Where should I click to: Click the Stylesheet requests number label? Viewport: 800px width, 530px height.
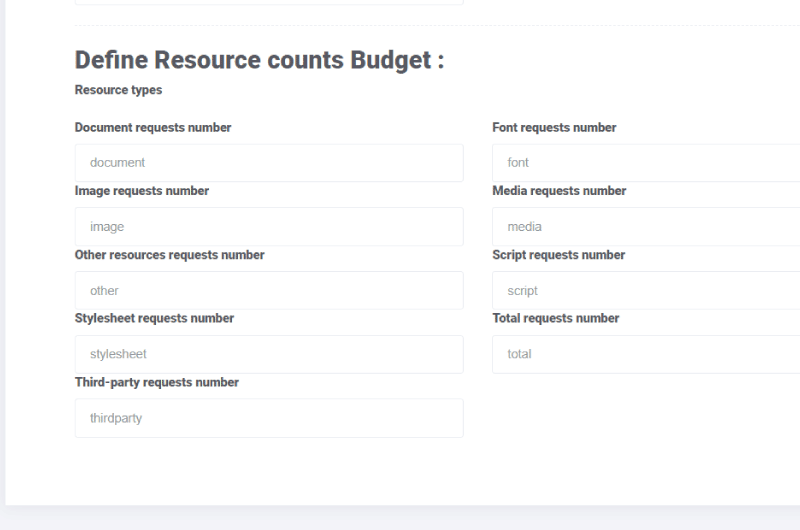click(154, 318)
